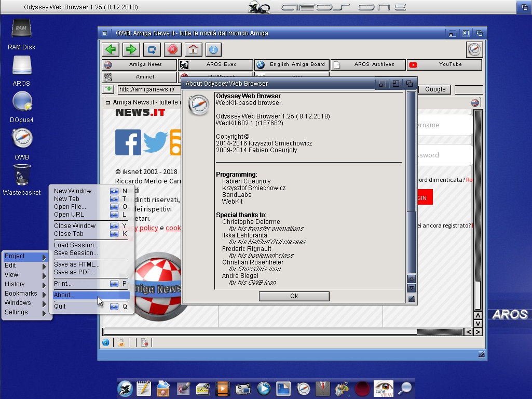Click the green Forward arrow button
Screen dimensions: 532x399
(131, 49)
